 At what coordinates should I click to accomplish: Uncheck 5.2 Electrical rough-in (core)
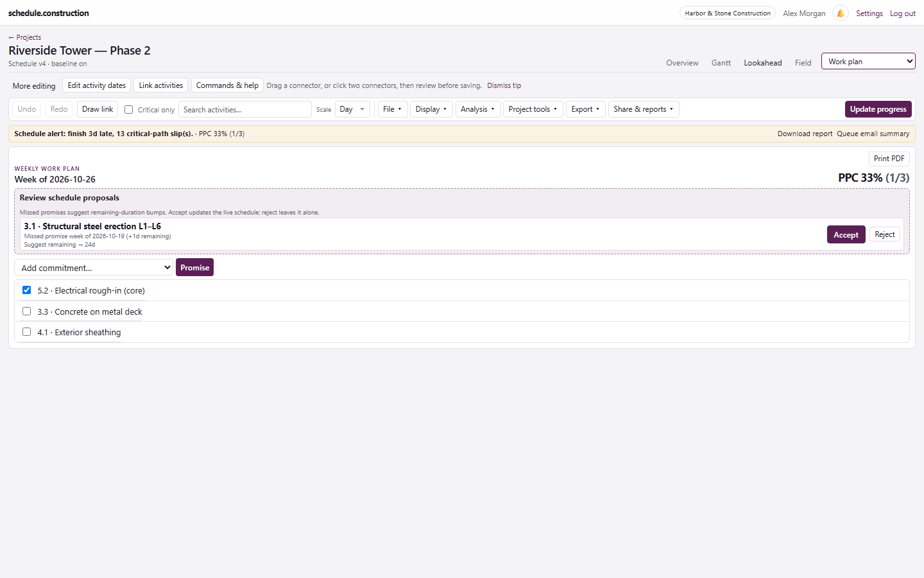pos(26,290)
